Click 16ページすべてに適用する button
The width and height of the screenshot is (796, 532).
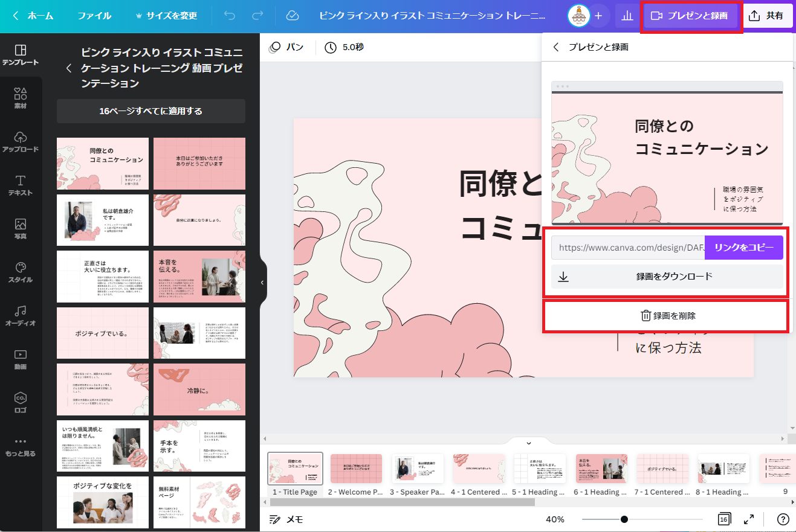(151, 111)
